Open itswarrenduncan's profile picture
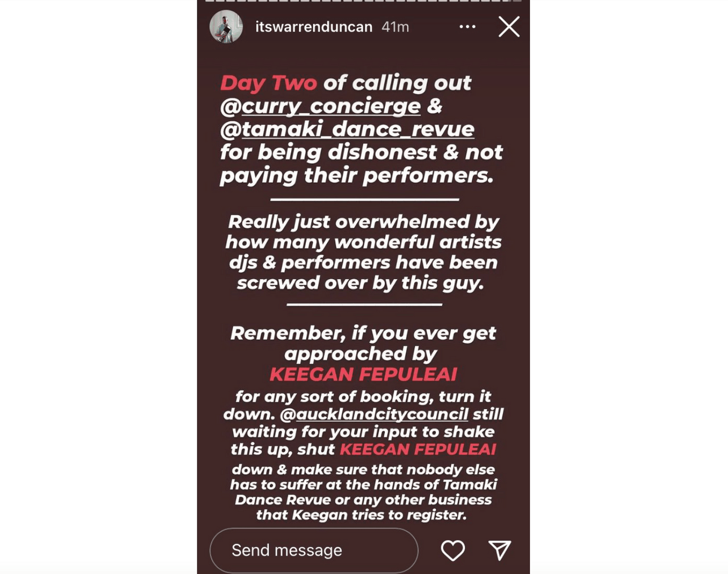 point(226,27)
